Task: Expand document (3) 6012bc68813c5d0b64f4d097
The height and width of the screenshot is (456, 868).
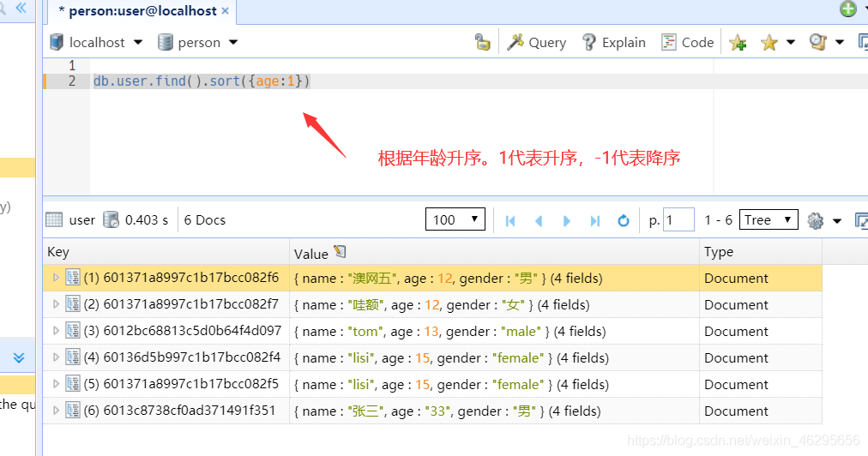Action: tap(56, 330)
